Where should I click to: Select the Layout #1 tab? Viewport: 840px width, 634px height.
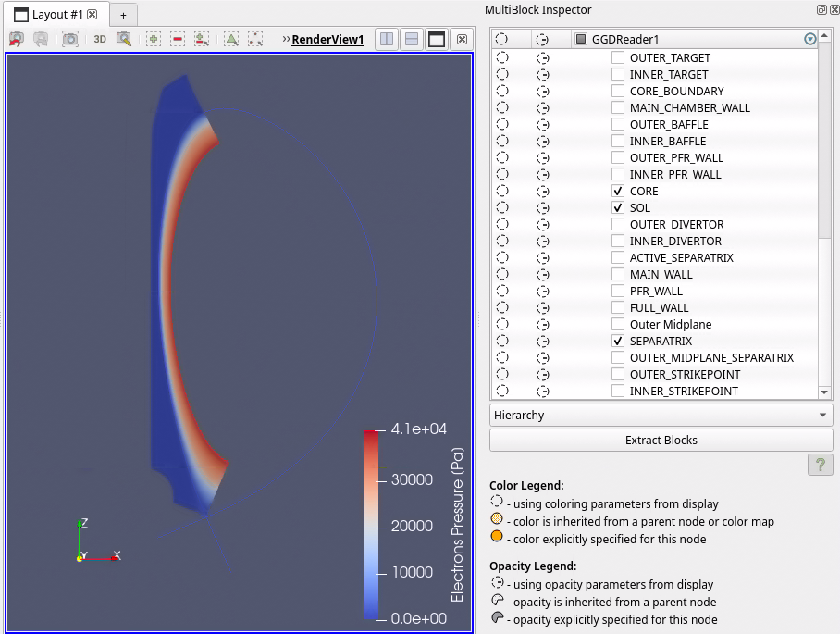(56, 15)
